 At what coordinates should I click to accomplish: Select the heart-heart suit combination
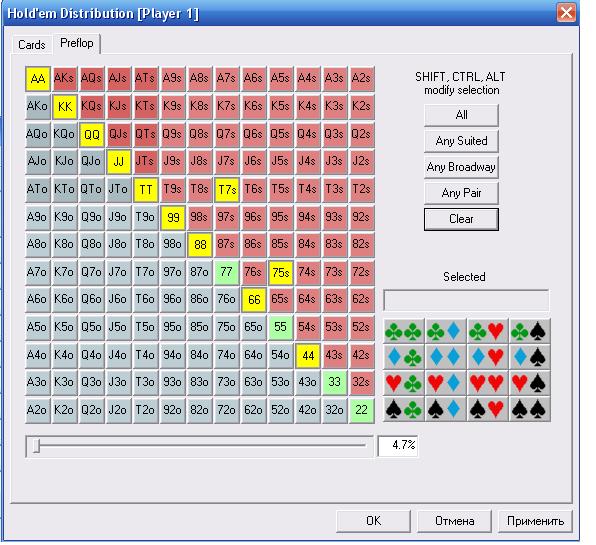pos(488,383)
